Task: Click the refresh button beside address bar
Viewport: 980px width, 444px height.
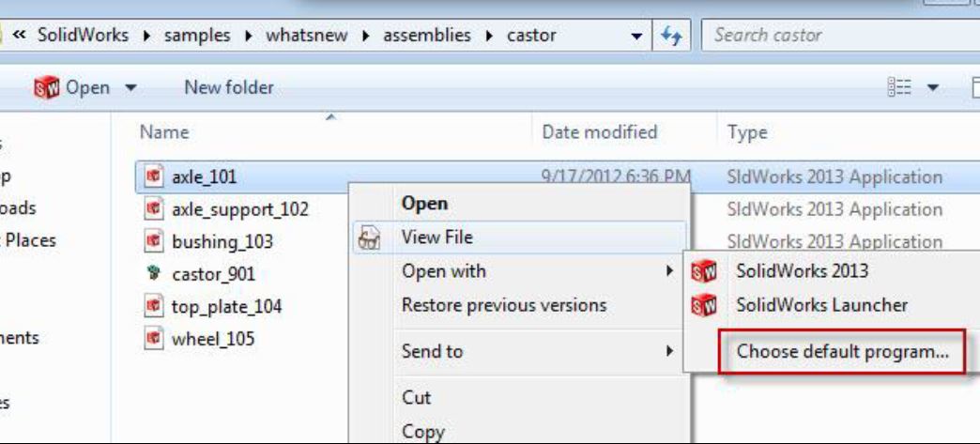Action: coord(671,36)
